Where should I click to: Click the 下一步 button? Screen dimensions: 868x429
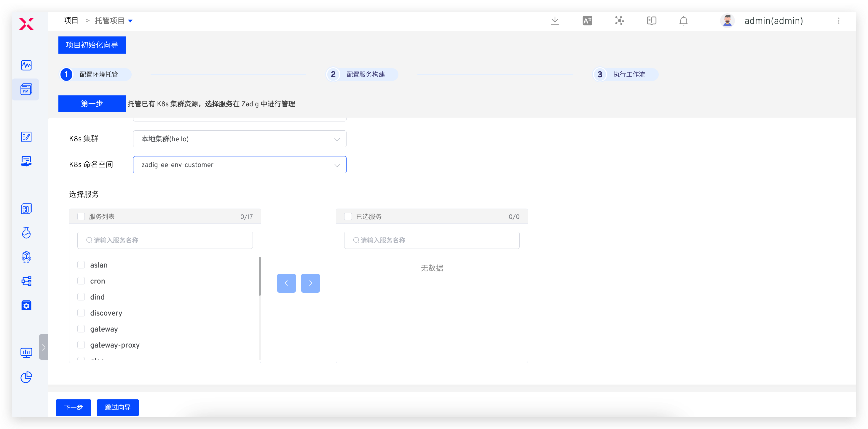click(73, 407)
